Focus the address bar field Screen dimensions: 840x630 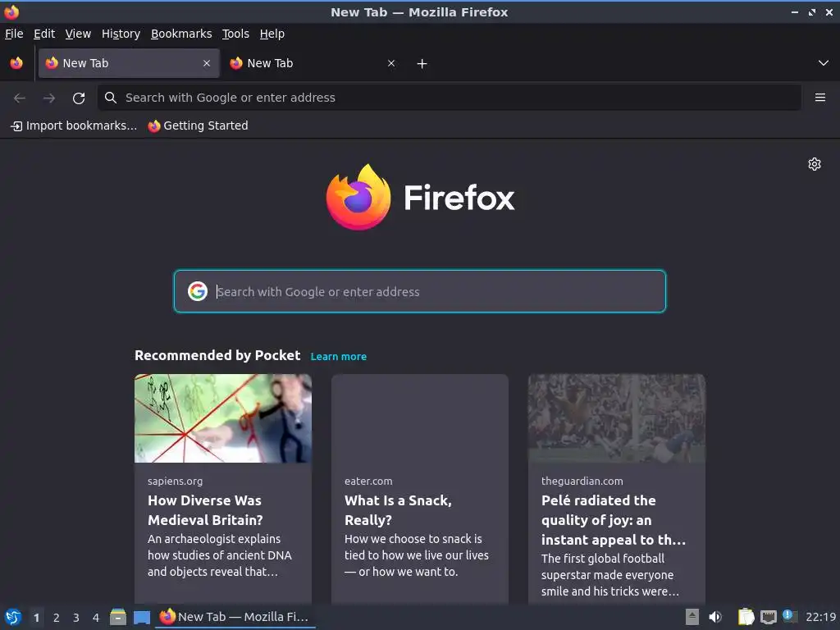pyautogui.click(x=449, y=98)
